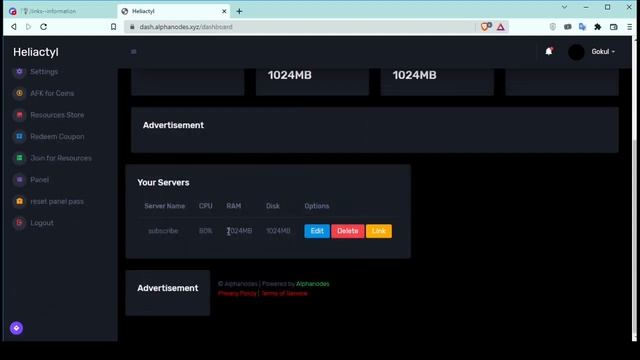Open the notifications bell
The image size is (640, 360).
pos(549,51)
